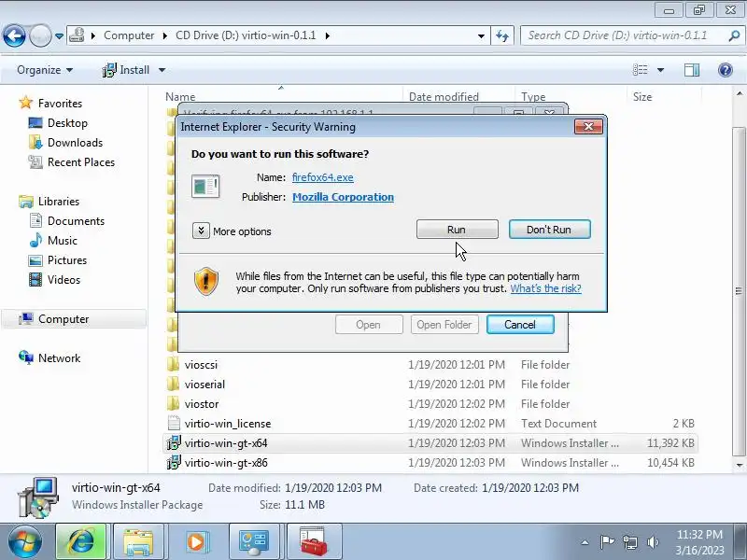Open the Organize menu

[x=45, y=70]
